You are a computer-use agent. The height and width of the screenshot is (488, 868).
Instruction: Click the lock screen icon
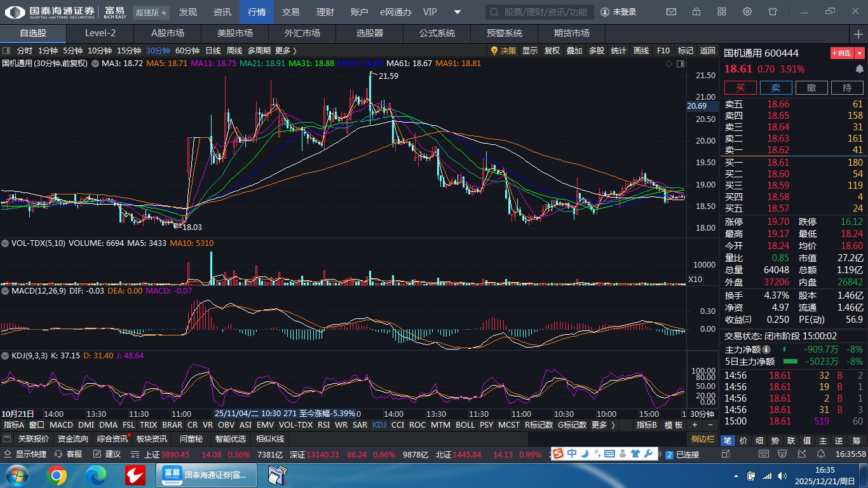point(696,12)
